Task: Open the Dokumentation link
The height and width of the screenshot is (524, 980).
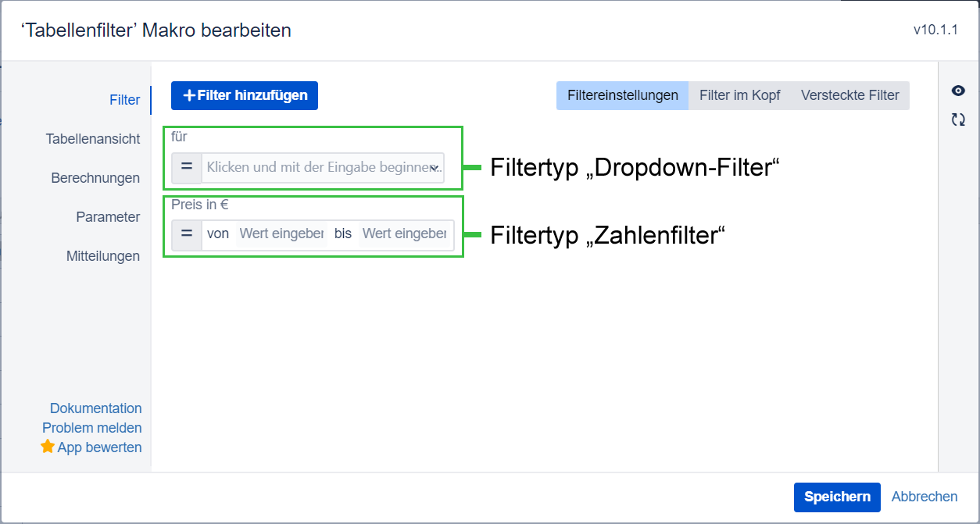Action: pos(95,408)
